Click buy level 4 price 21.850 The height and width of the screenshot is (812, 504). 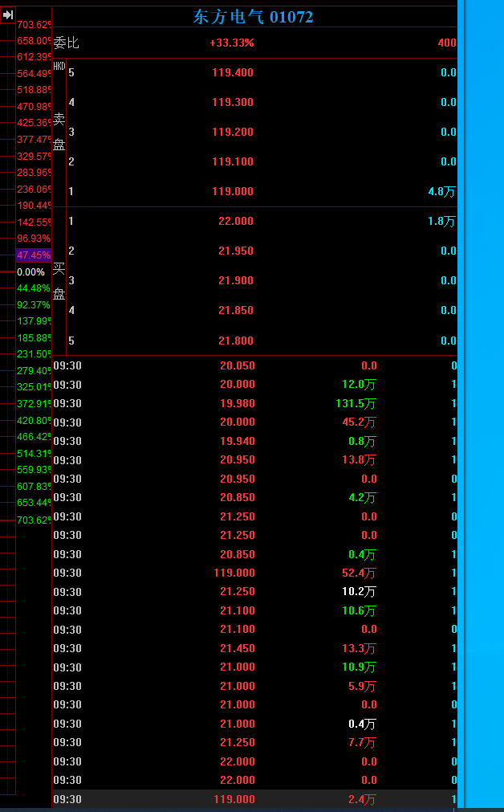click(x=236, y=310)
